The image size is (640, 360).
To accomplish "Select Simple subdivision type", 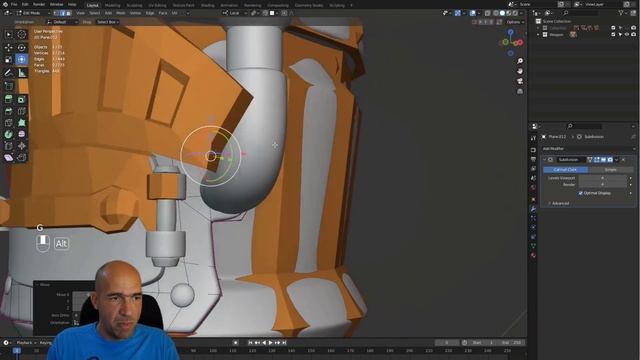I will tap(611, 169).
